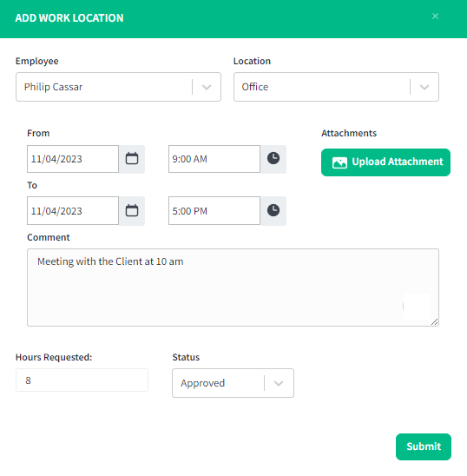Click the image icon on Upload Attachment
This screenshot has height=476, width=467.
pos(339,162)
